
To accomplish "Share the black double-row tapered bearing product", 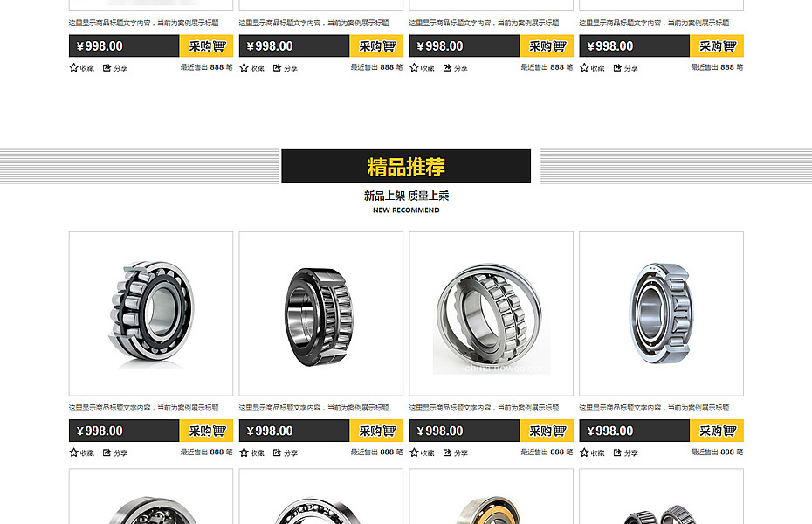I will (x=277, y=452).
